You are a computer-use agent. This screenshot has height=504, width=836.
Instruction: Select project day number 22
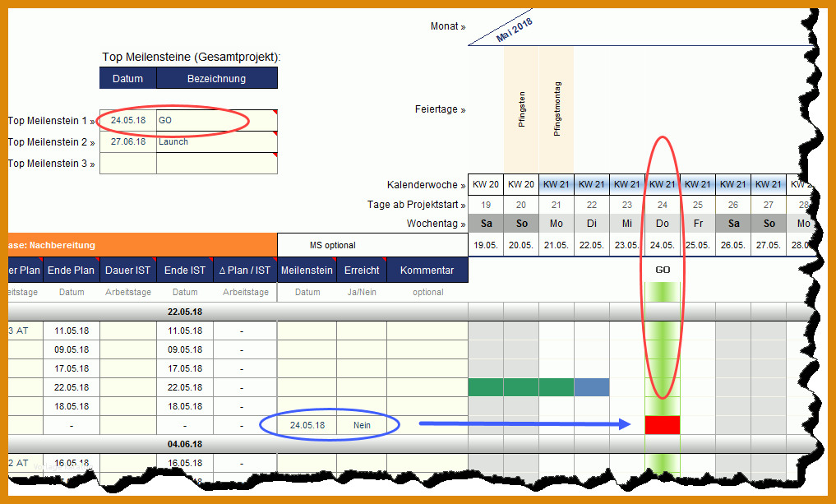(x=592, y=205)
